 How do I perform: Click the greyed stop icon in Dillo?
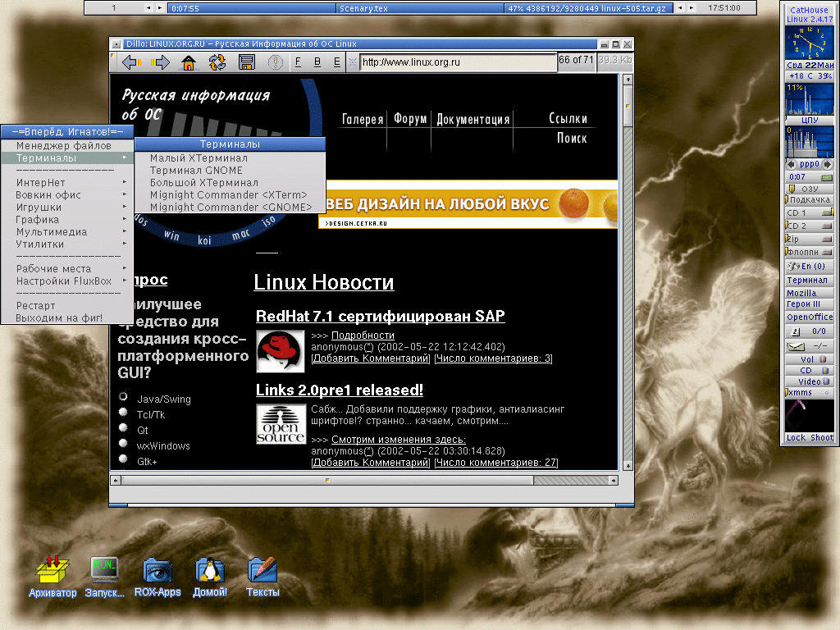(x=276, y=62)
